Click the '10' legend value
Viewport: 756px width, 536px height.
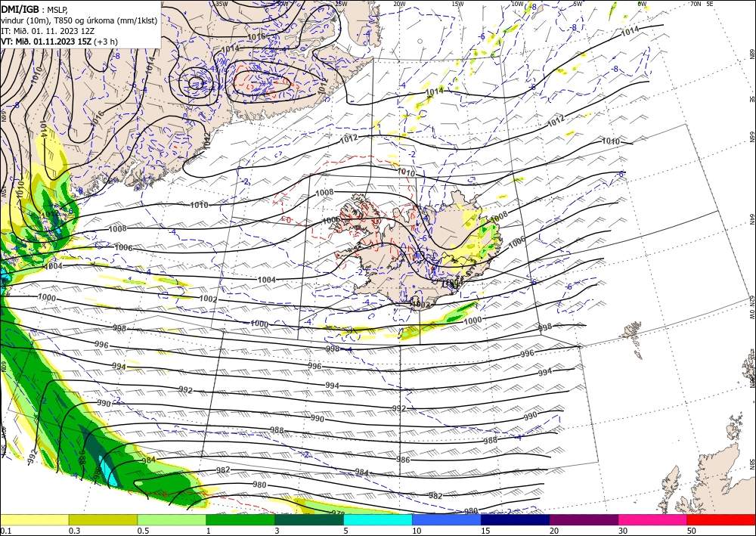(417, 531)
